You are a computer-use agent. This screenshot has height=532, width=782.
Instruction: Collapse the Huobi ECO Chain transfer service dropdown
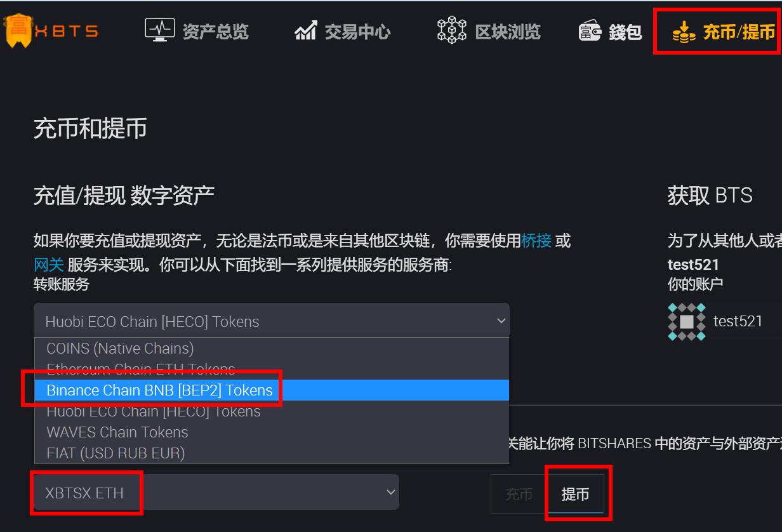click(x=272, y=321)
